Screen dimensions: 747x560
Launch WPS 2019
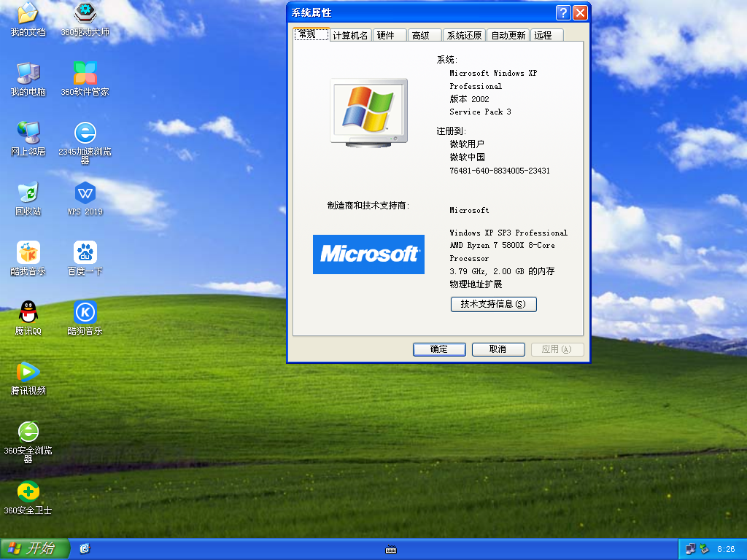point(85,193)
